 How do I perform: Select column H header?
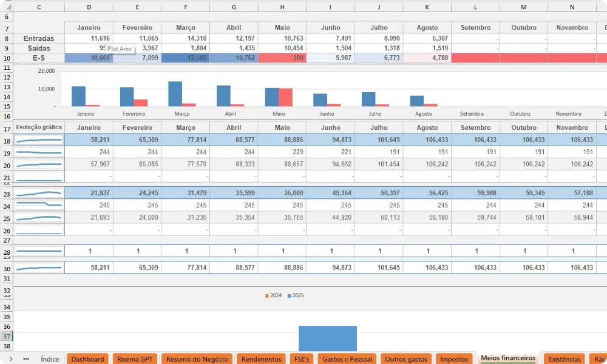[282, 7]
